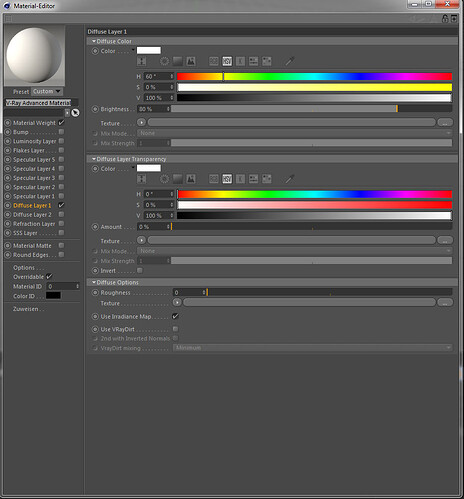The width and height of the screenshot is (464, 499).
Task: Open Transparency texture arrow menu
Action: [x=141, y=240]
